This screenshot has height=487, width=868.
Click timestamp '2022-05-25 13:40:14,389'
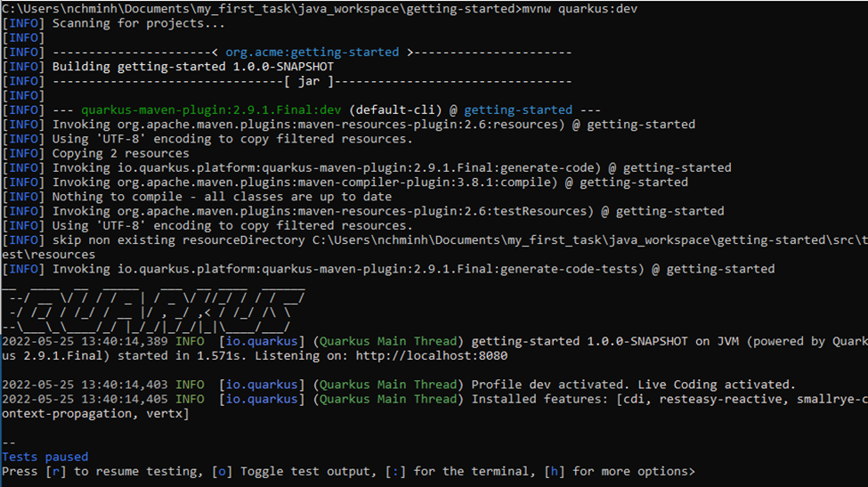[x=85, y=342]
